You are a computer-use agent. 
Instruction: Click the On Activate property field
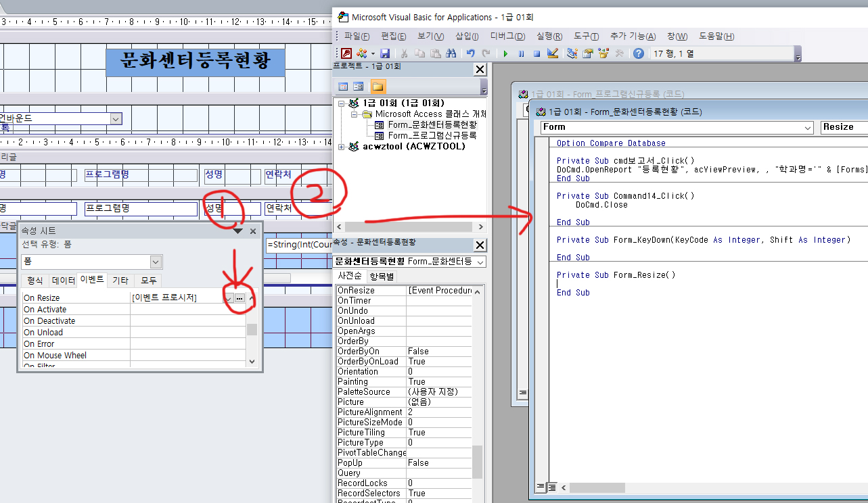pyautogui.click(x=187, y=310)
